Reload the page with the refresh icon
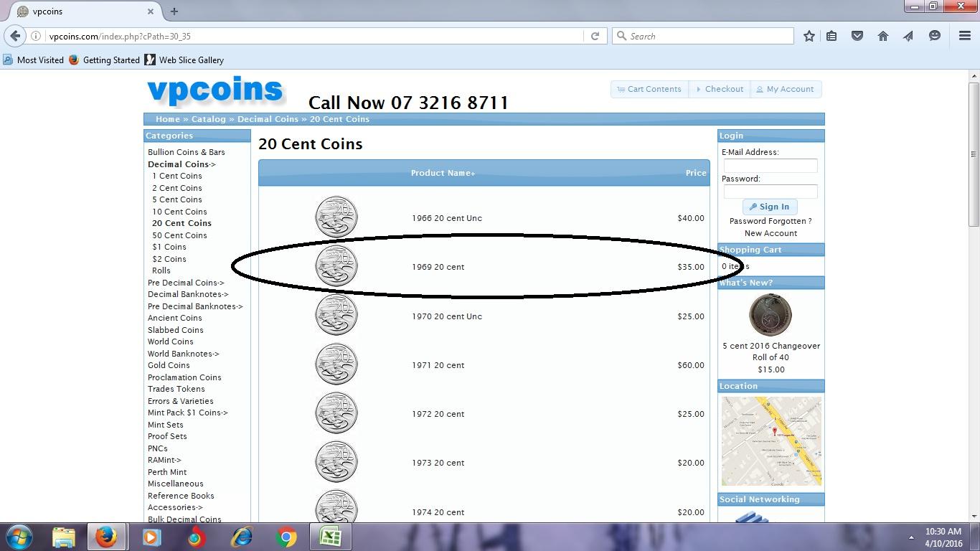 [x=595, y=36]
